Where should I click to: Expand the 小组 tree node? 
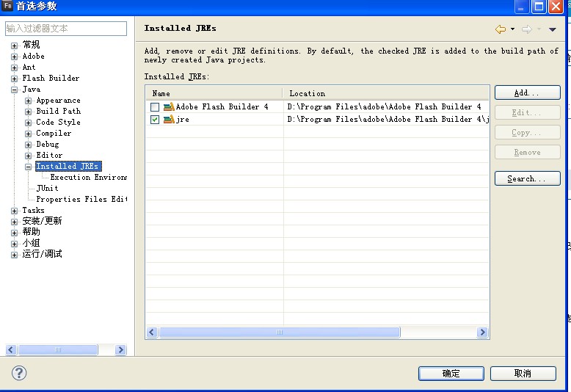click(x=14, y=244)
